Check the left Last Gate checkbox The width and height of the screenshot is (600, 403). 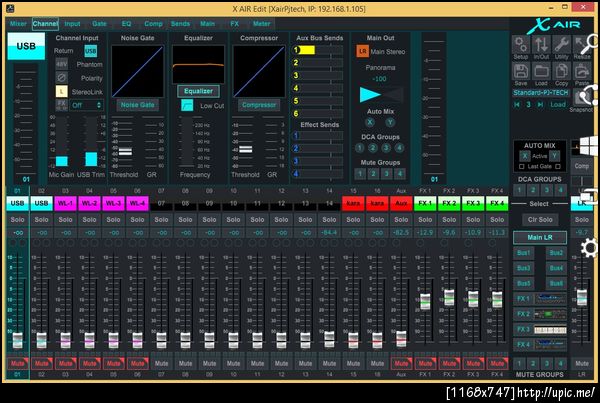521,166
